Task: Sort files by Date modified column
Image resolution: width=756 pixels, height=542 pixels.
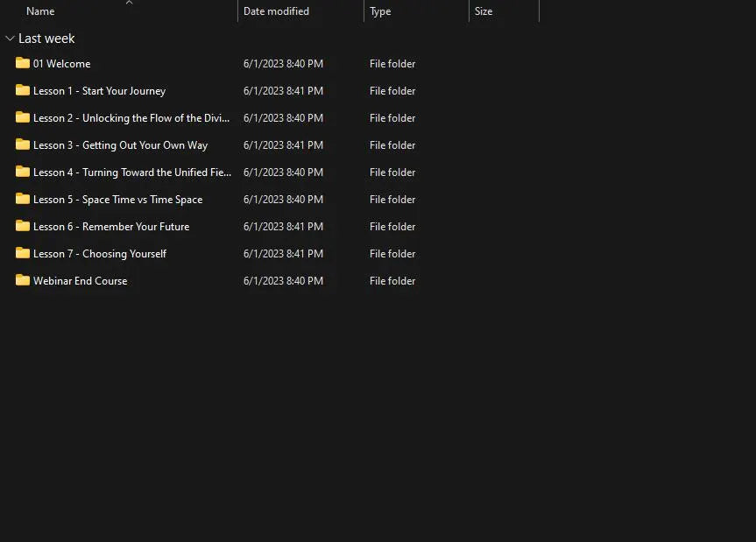Action: [x=276, y=11]
